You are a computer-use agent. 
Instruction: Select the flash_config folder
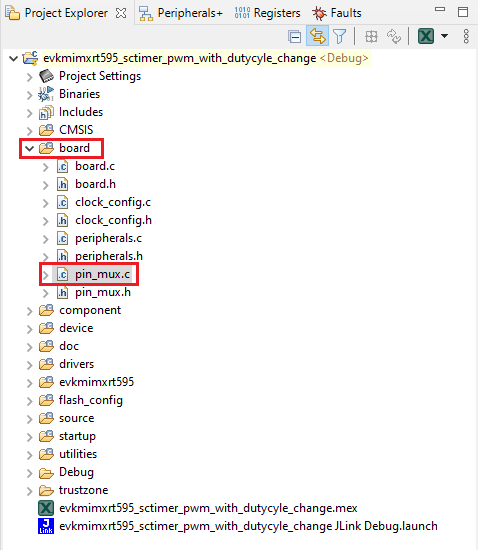point(91,400)
